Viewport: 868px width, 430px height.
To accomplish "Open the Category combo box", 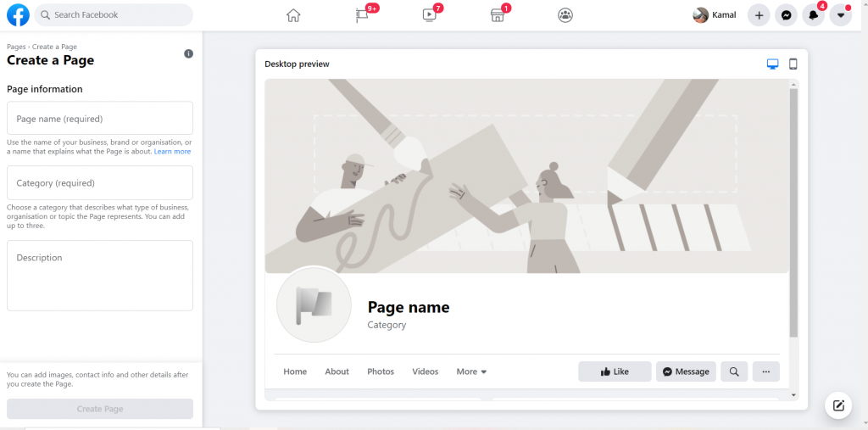I will [100, 183].
